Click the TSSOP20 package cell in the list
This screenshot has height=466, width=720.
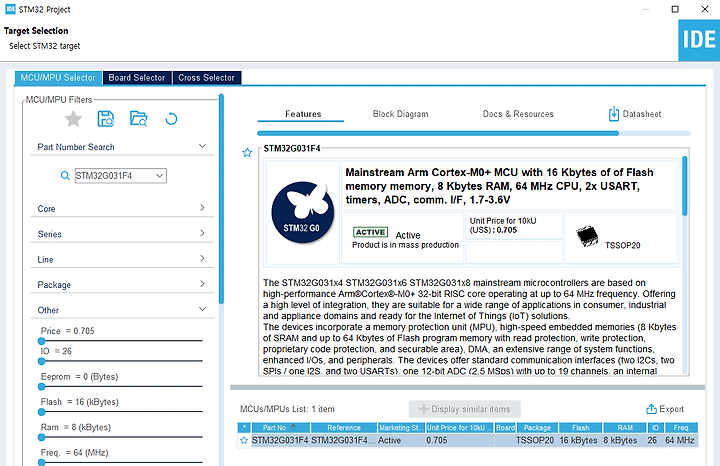[x=535, y=440]
